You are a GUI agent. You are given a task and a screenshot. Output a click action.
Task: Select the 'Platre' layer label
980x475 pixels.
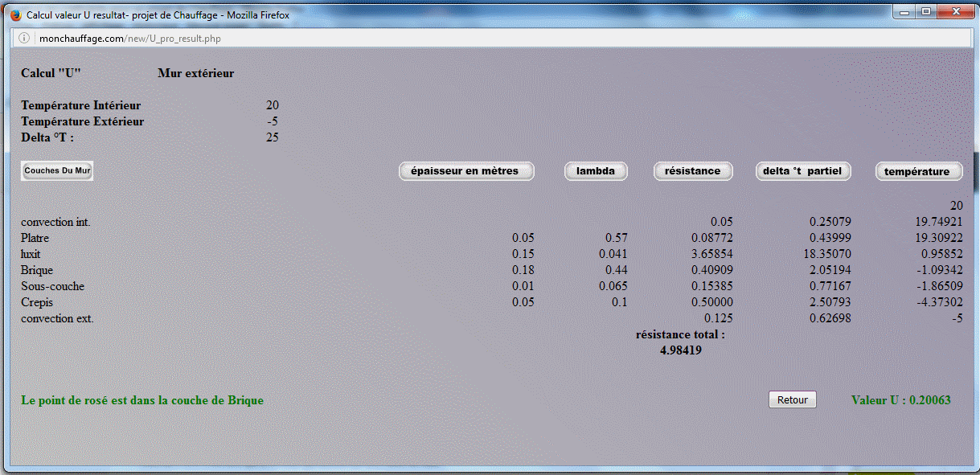click(x=35, y=238)
